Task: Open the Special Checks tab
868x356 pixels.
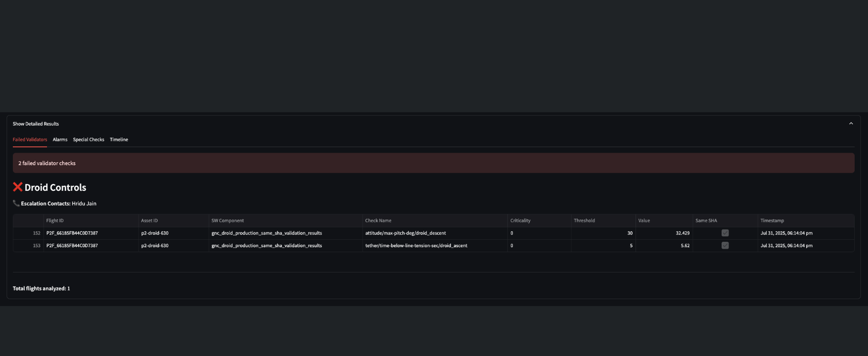Action: 89,139
